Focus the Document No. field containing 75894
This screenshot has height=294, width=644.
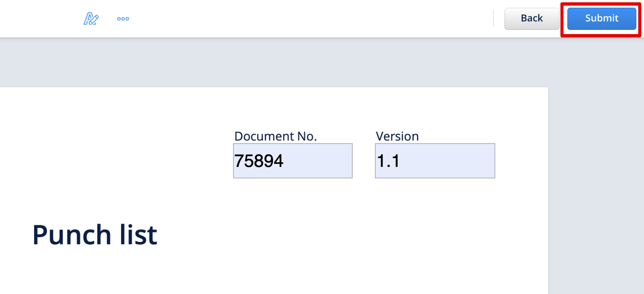(292, 161)
